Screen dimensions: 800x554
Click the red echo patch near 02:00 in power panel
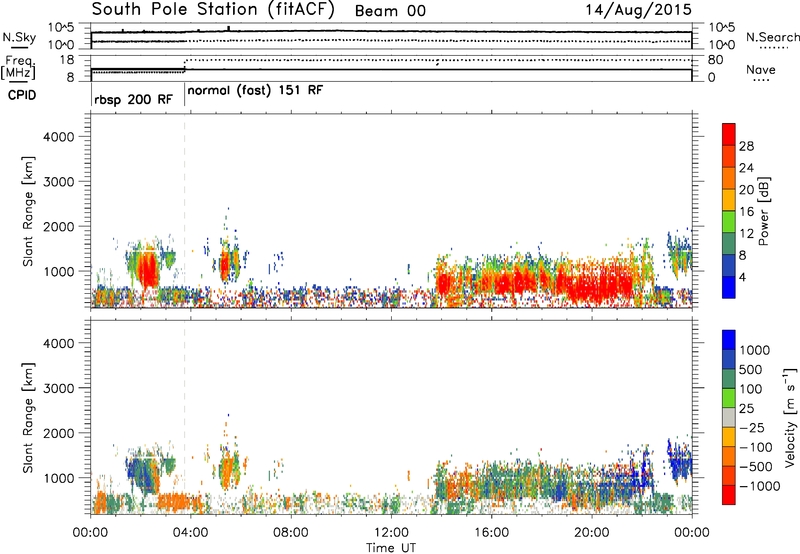tap(148, 270)
